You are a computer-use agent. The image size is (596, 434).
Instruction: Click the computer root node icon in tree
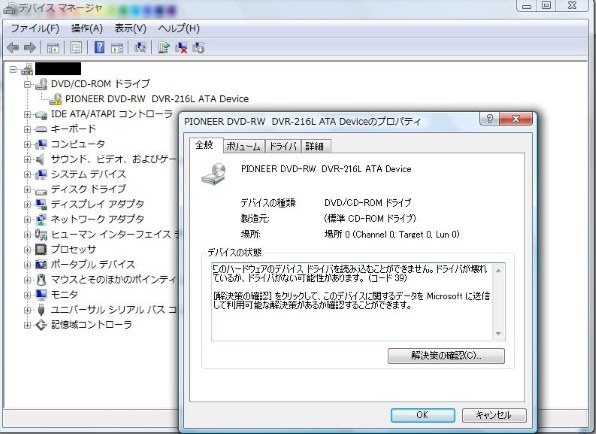(x=27, y=69)
